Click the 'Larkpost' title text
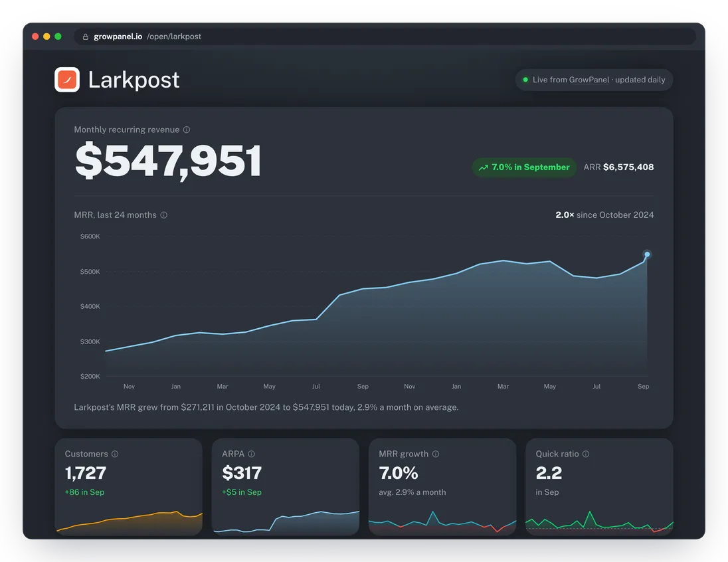 click(x=134, y=80)
